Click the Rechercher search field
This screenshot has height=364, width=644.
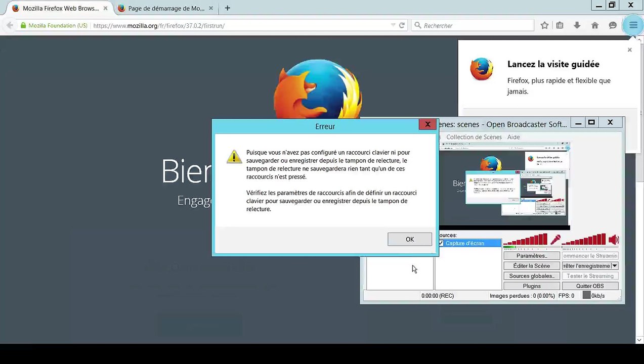(x=473, y=25)
